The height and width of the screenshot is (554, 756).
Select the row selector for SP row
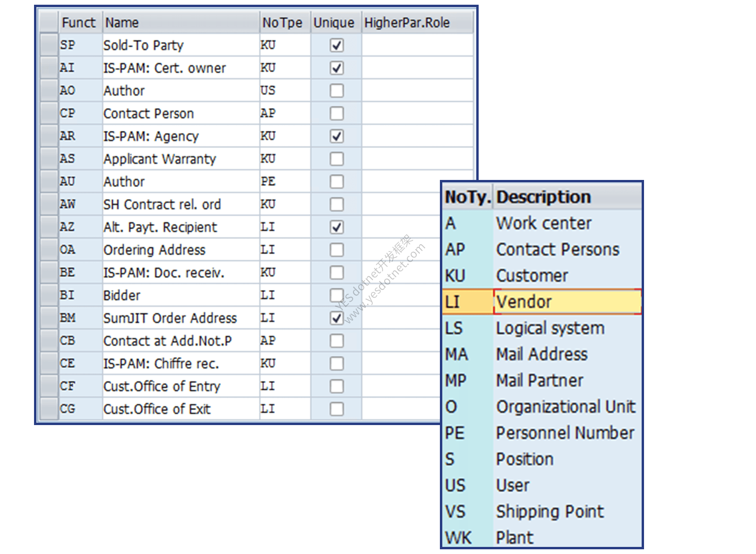point(49,45)
